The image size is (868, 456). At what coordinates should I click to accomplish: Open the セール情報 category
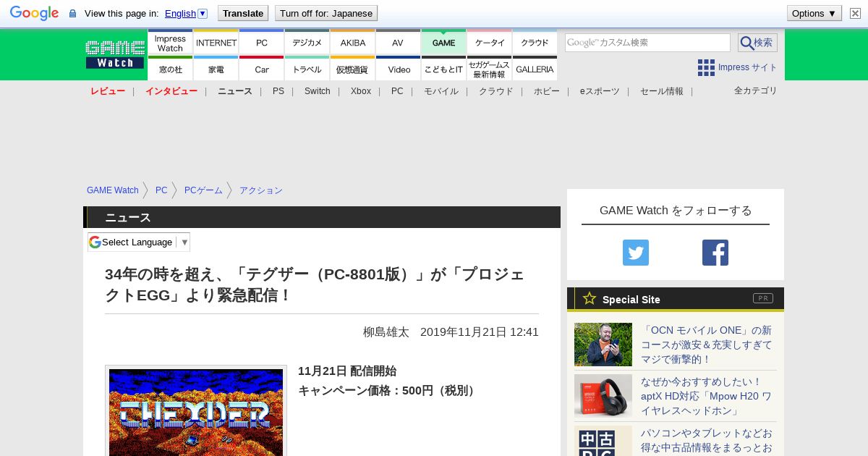coord(662,91)
